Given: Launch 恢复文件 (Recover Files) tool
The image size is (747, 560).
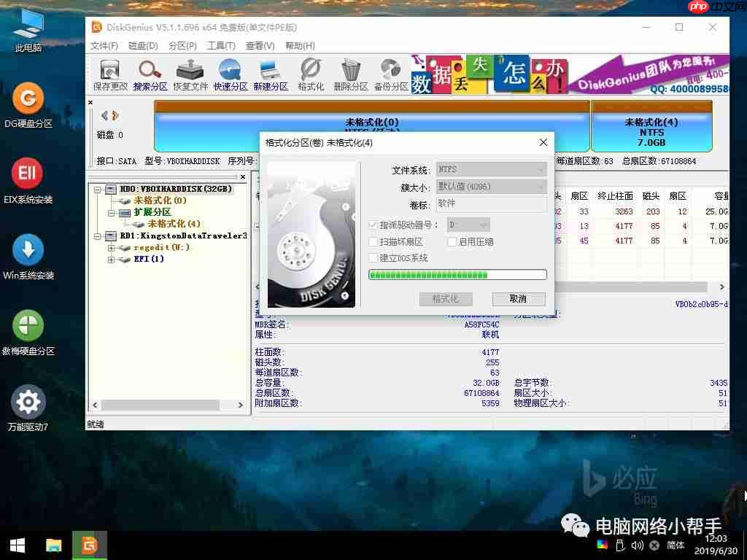Looking at the screenshot, I should [190, 73].
